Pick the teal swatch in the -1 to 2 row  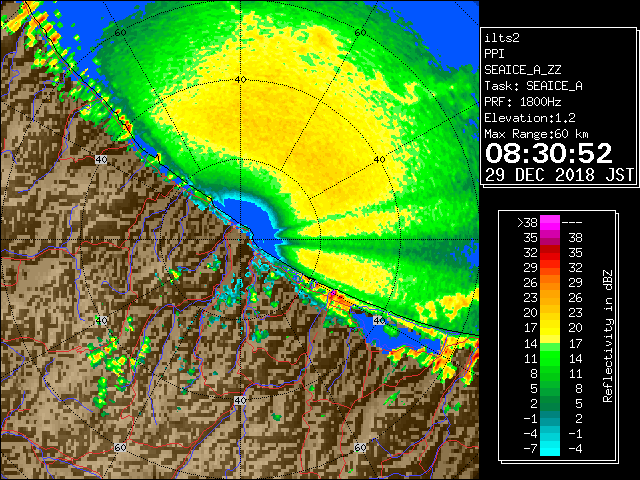[550, 418]
